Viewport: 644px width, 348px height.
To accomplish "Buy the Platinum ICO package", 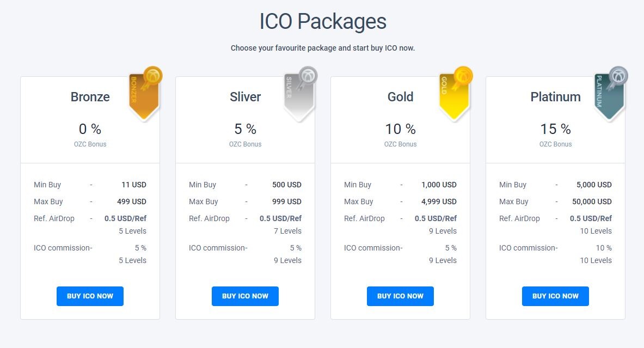I will [555, 296].
